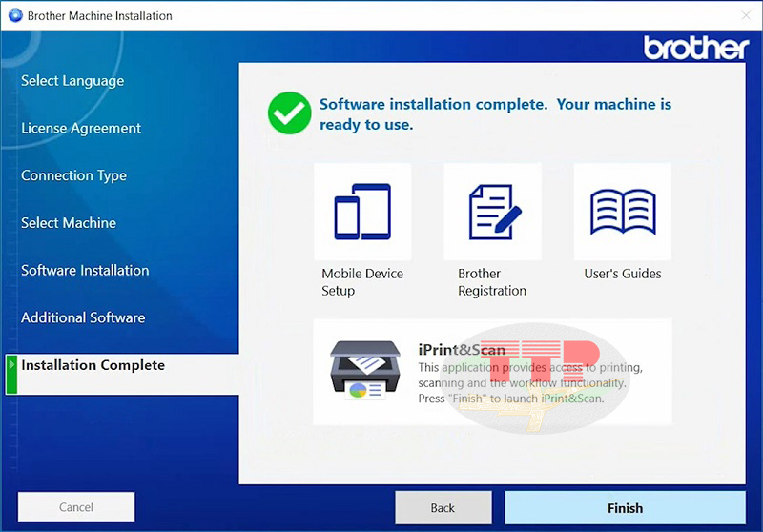763x532 pixels.
Task: Select the Additional Software step
Action: click(83, 317)
